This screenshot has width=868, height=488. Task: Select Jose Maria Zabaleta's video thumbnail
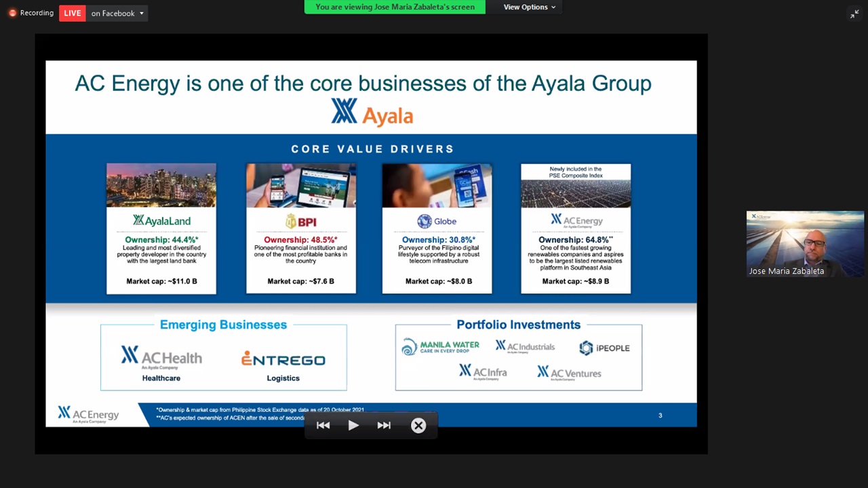[805, 244]
